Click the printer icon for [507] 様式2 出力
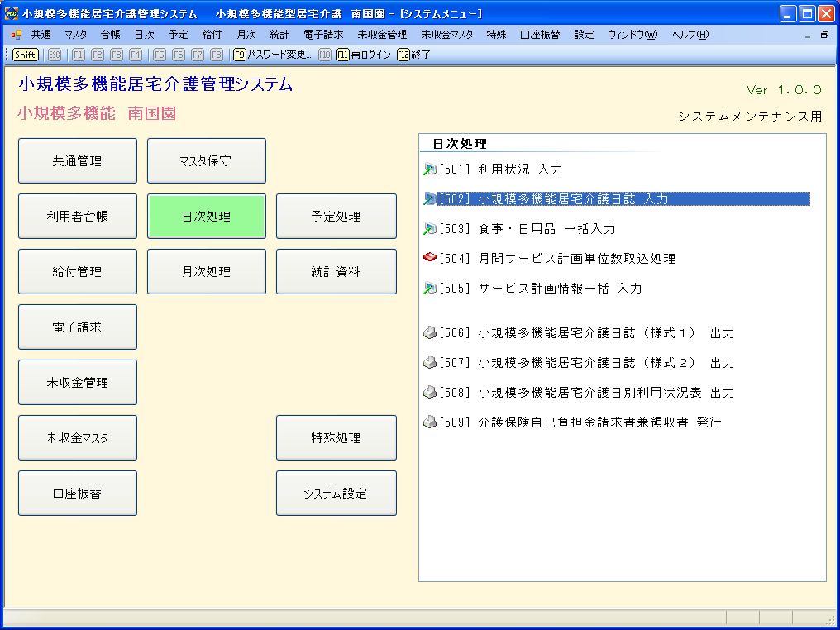 tap(429, 363)
